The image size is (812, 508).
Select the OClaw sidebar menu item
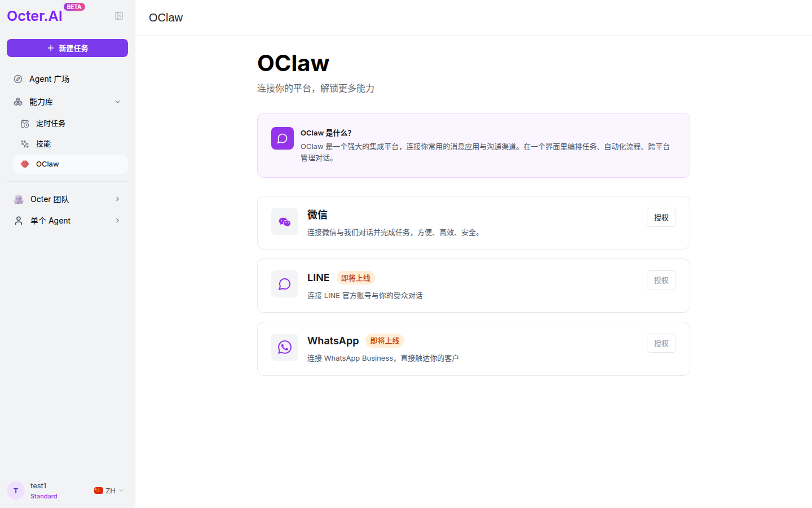70,164
